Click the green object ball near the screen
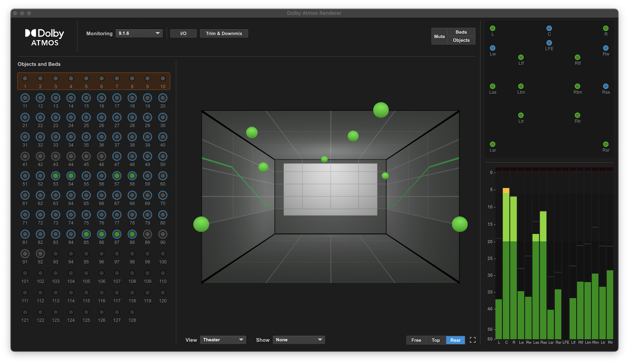Viewport: 629px width, 364px height. pos(324,159)
